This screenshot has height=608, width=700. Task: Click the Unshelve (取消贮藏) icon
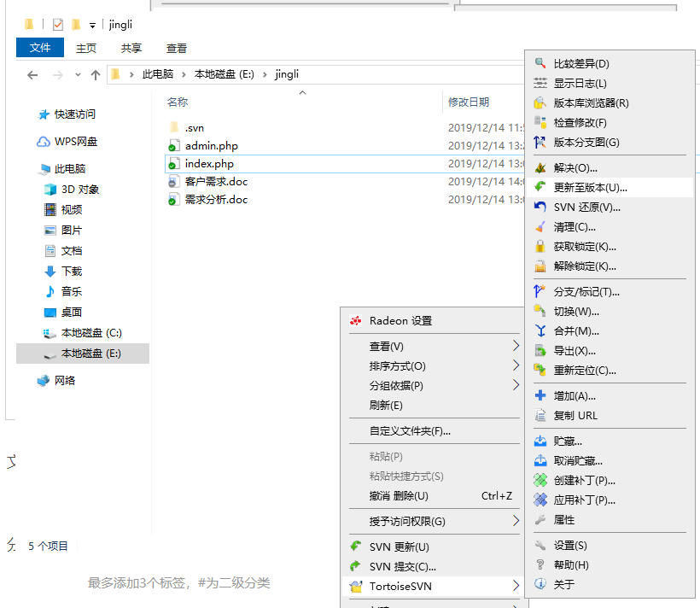click(540, 460)
